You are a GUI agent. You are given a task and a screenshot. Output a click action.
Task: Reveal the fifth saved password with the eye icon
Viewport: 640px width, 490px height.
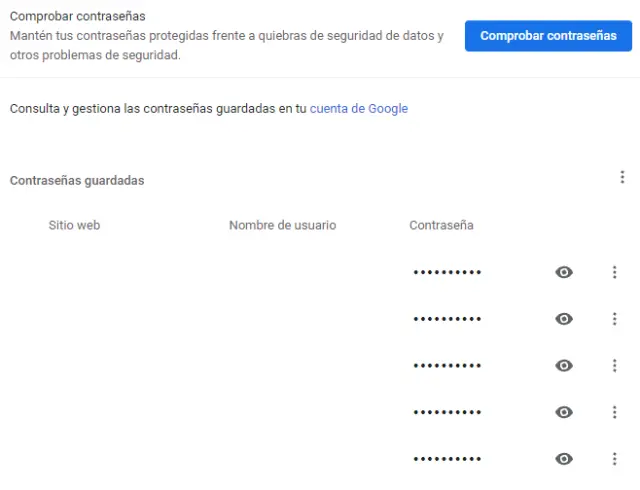click(x=564, y=459)
